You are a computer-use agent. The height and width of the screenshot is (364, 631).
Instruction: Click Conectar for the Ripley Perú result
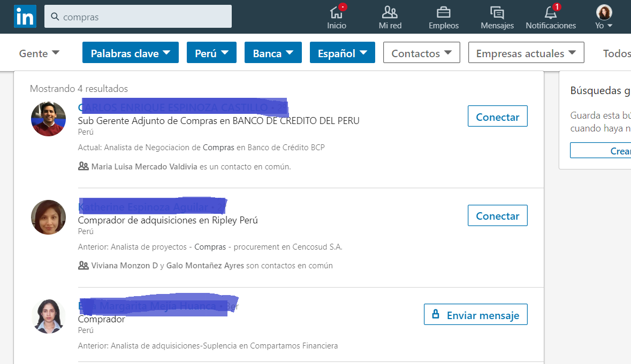pyautogui.click(x=497, y=215)
